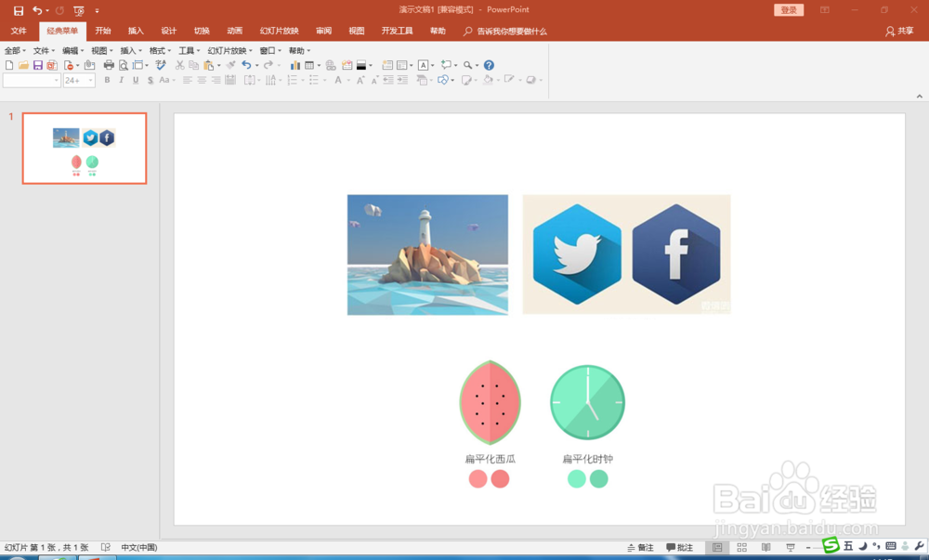Toggle center text alignment
The image size is (929, 560).
tap(202, 80)
